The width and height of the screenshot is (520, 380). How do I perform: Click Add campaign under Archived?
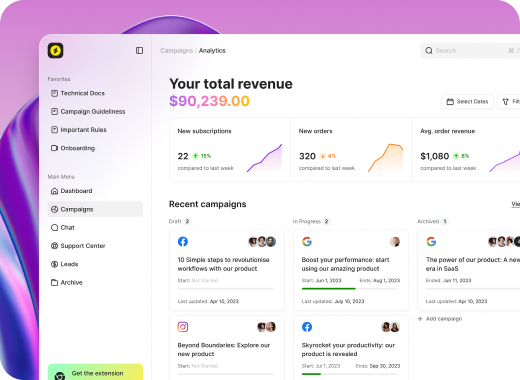(x=440, y=319)
